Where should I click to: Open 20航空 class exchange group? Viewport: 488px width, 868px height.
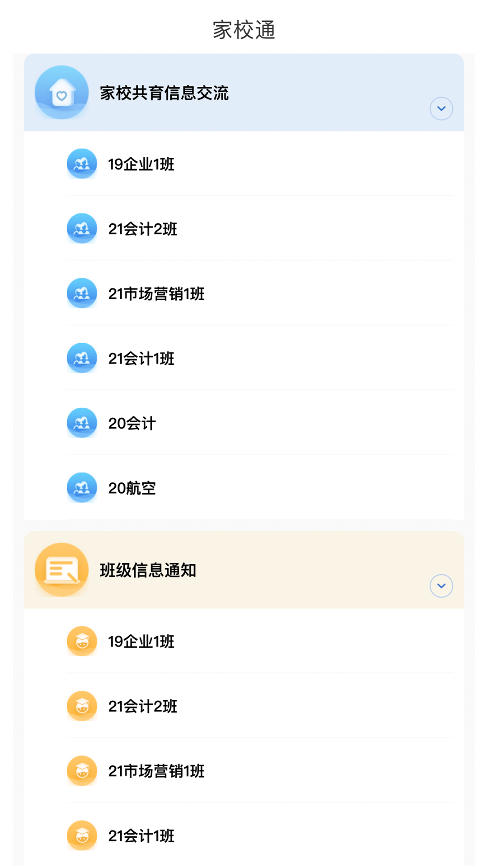click(132, 488)
